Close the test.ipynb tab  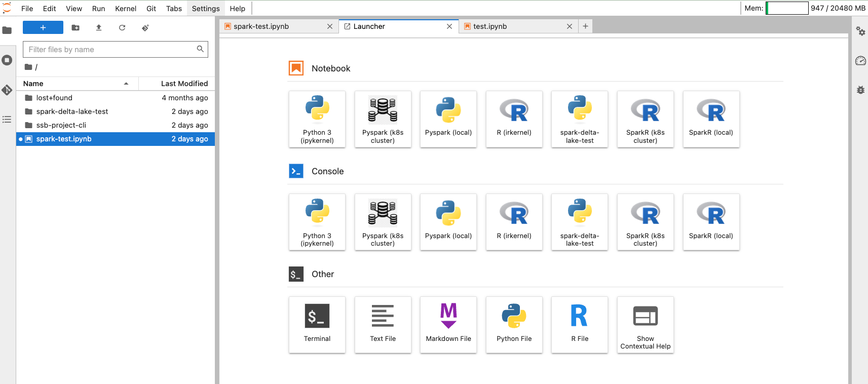coord(570,26)
